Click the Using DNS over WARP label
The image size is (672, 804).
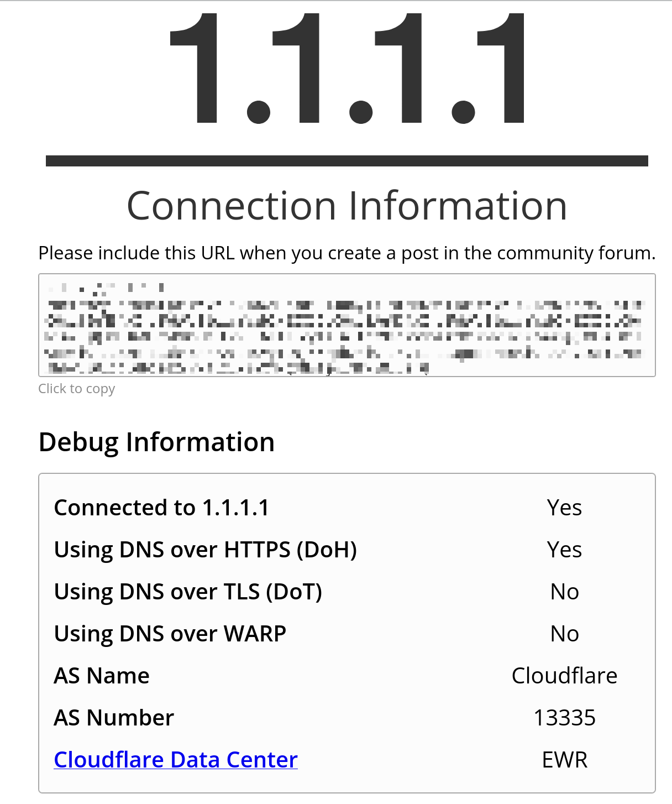[x=169, y=633]
